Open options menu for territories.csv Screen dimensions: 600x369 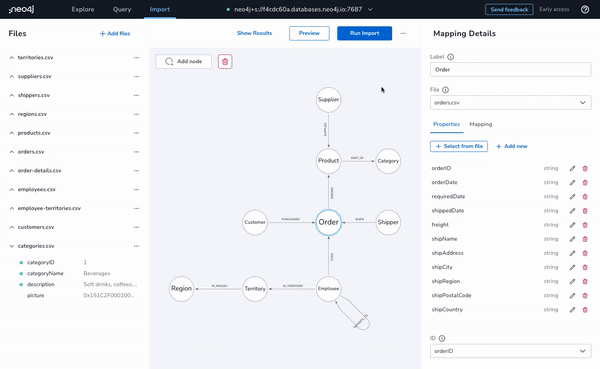point(136,58)
